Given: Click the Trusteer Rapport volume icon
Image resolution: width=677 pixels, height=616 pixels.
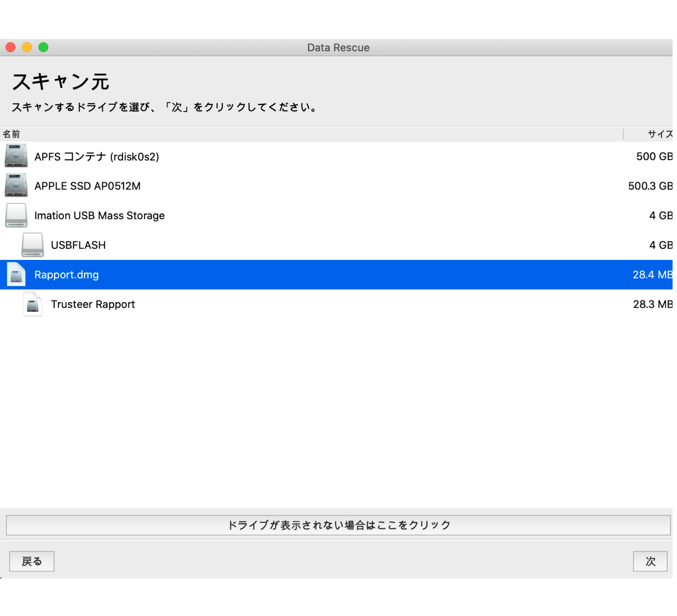Looking at the screenshot, I should 32,304.
